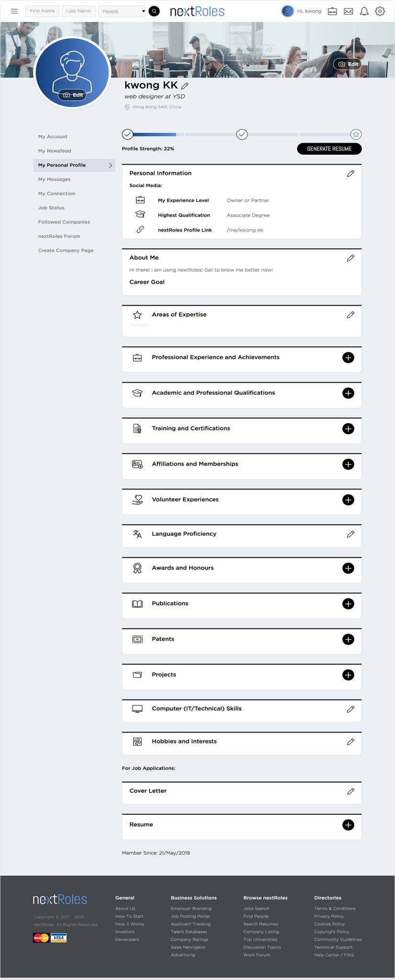This screenshot has width=395, height=980.
Task: Click the black search magnifier button
Action: point(154,11)
